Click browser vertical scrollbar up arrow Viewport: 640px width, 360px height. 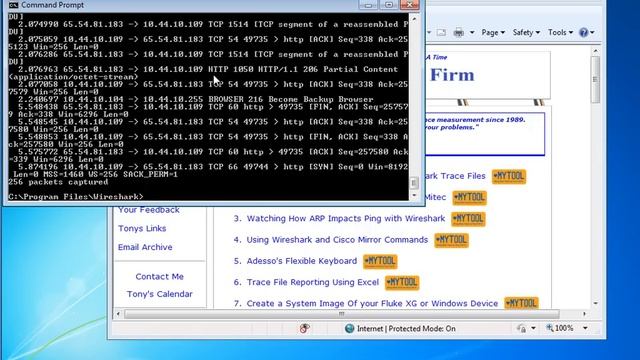[x=596, y=51]
